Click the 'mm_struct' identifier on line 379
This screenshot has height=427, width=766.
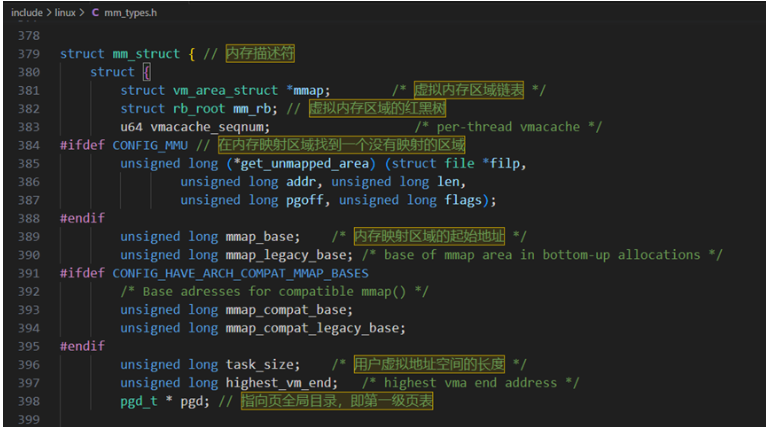click(146, 54)
